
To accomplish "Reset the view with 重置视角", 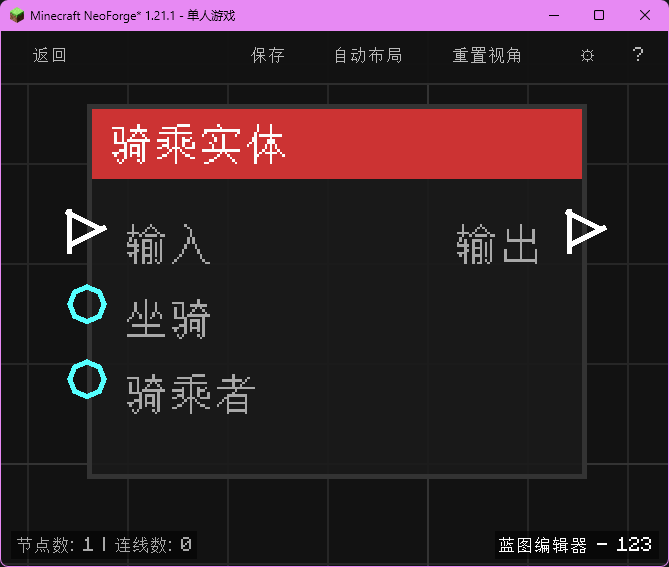I will (487, 55).
